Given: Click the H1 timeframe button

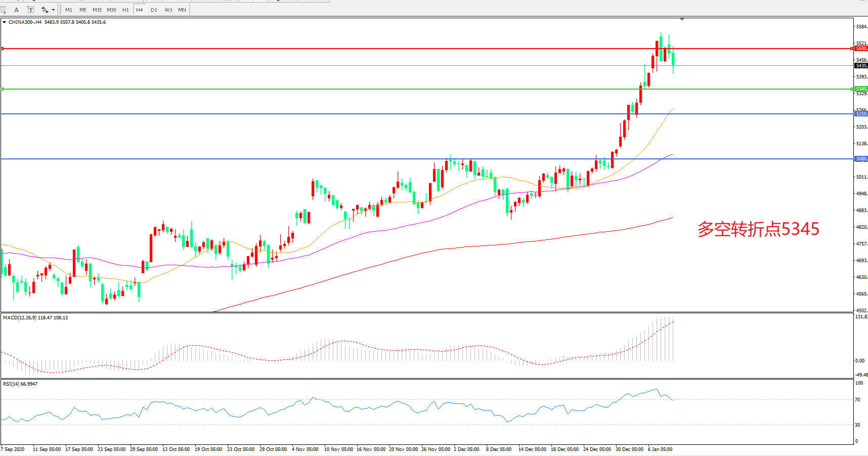Looking at the screenshot, I should [x=125, y=10].
